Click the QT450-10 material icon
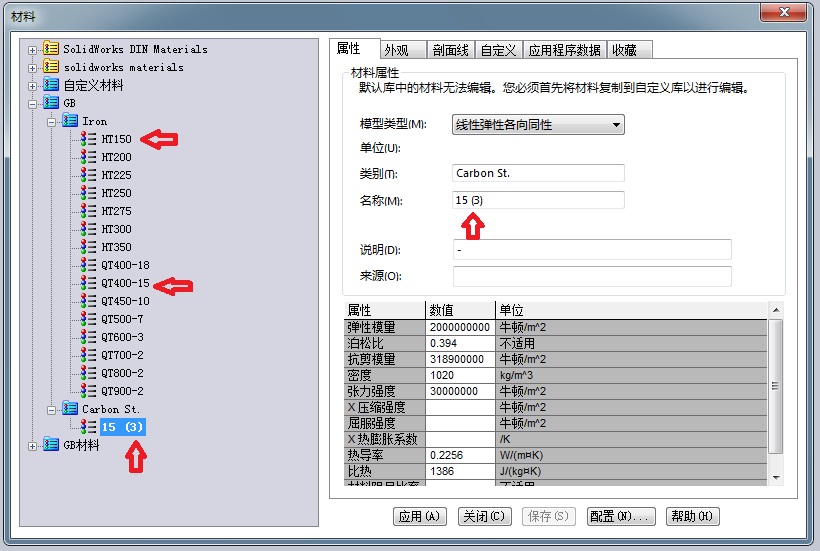The image size is (820, 551). [x=88, y=301]
